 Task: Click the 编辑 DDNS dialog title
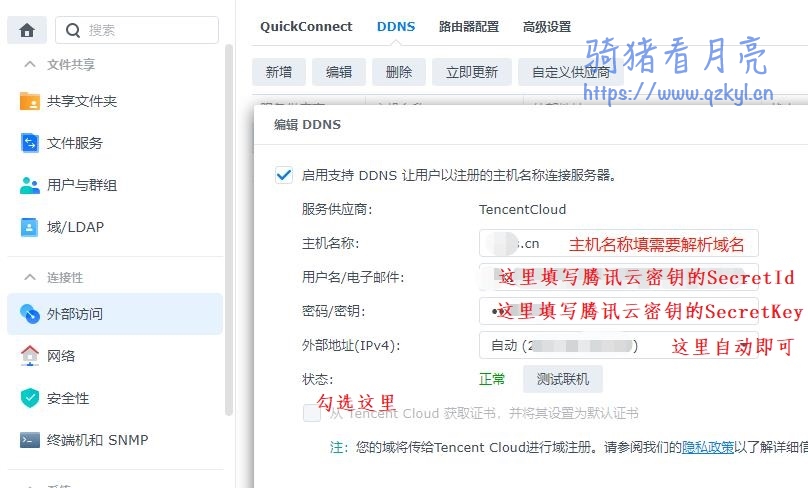pyautogui.click(x=307, y=124)
